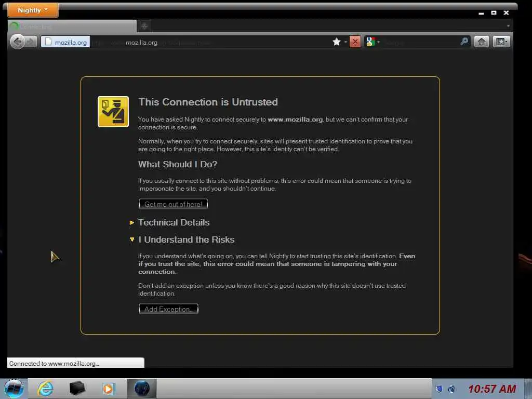Viewport: 532px width, 399px height.
Task: Click the Add Exception button
Action: pos(168,309)
